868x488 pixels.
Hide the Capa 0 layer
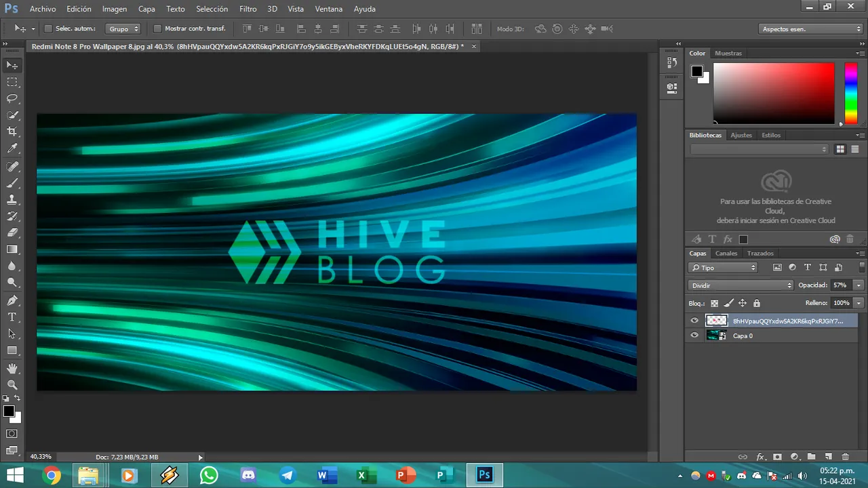tap(694, 335)
